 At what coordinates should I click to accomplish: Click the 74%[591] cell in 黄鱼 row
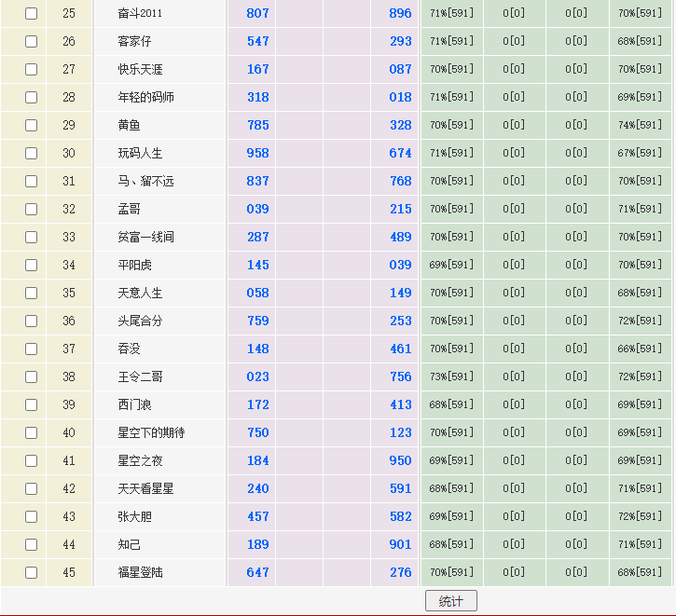pyautogui.click(x=640, y=126)
